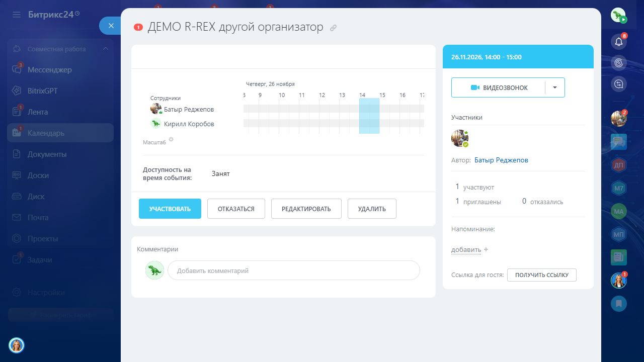Open the dinosaur profile avatar at top right
Image resolution: width=644 pixels, height=362 pixels.
pyautogui.click(x=618, y=15)
